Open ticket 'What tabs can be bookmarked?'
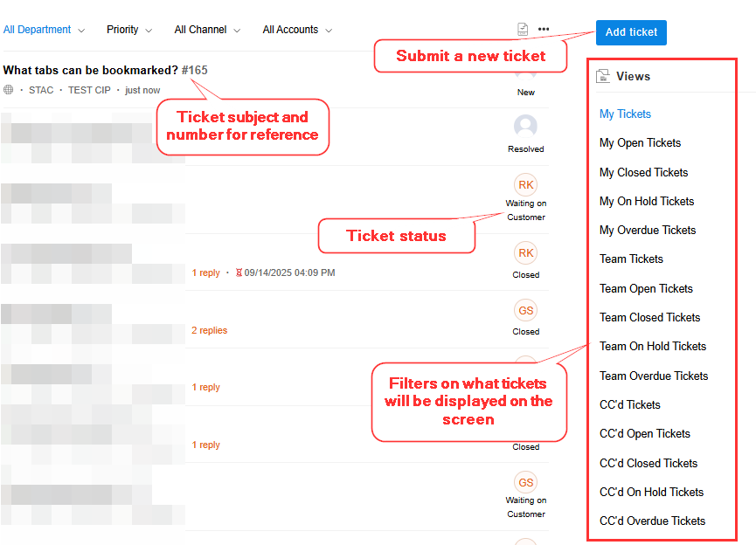Screen dimensions: 756x545 tap(91, 70)
